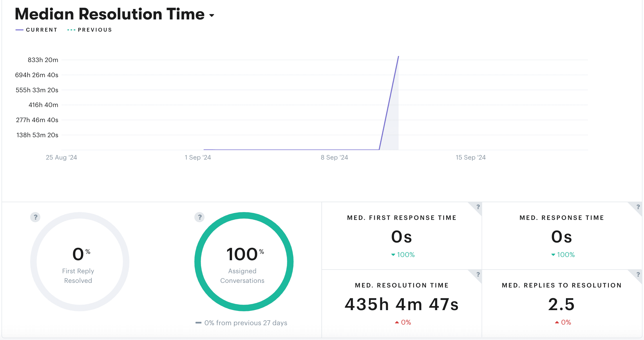This screenshot has width=644, height=340.
Task: Click the help icon on Med. Response Time card
Action: [638, 207]
